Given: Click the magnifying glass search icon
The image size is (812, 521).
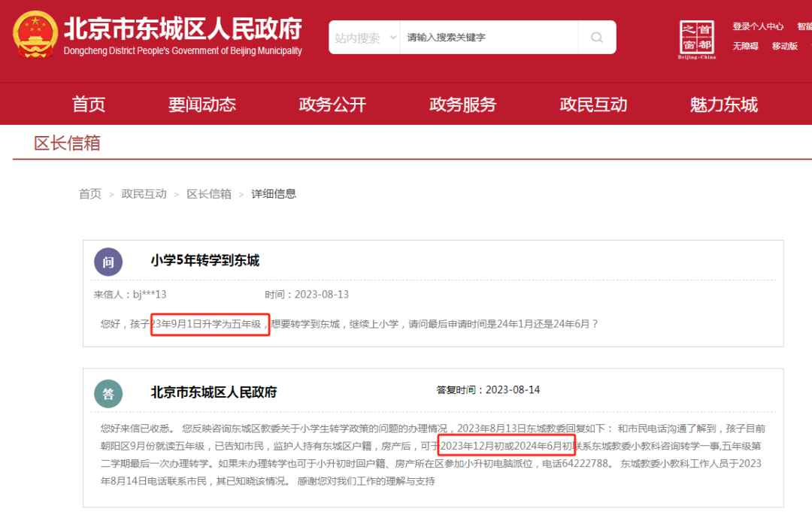Looking at the screenshot, I should click(x=597, y=38).
